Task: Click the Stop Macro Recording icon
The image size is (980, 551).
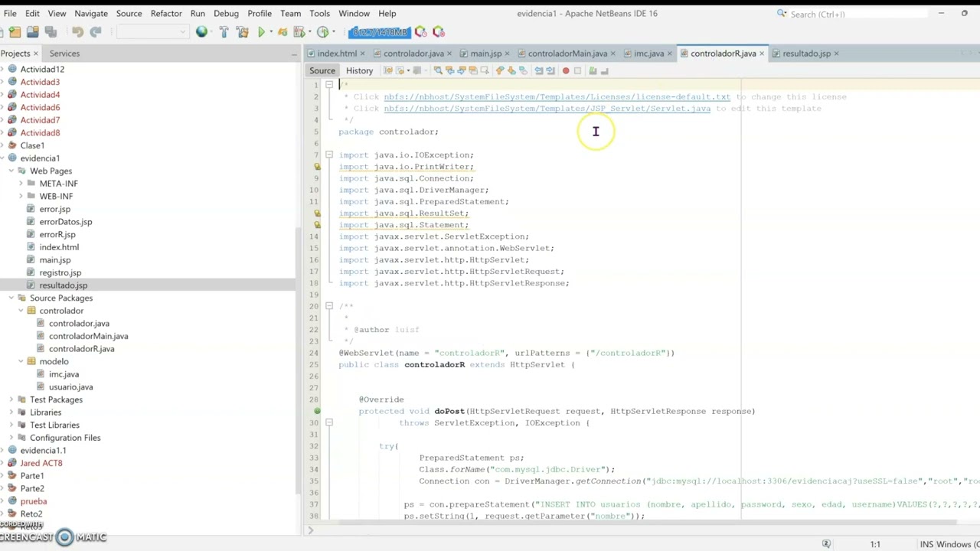Action: (577, 70)
